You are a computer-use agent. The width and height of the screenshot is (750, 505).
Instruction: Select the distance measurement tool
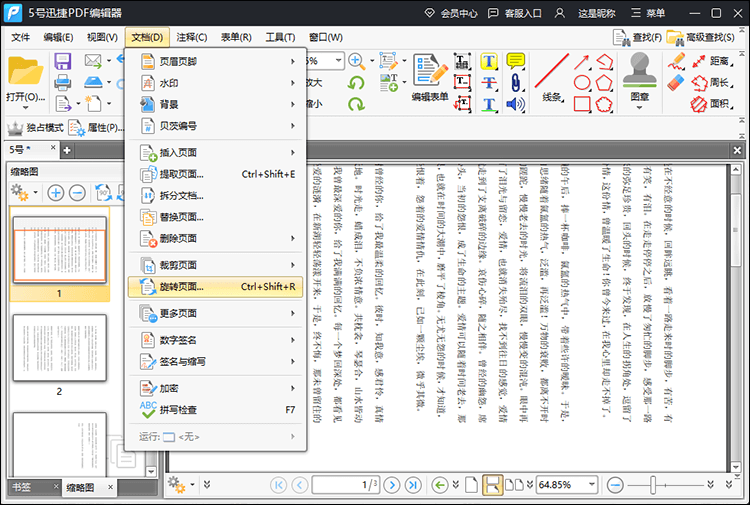712,61
